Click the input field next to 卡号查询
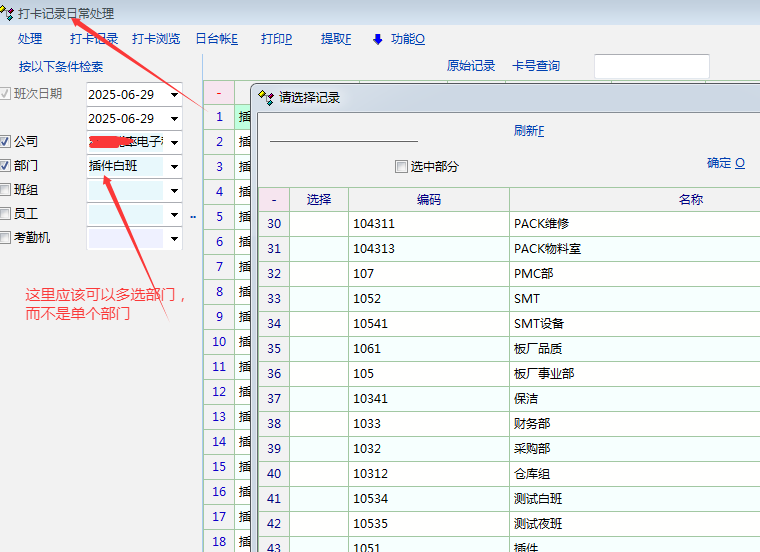The image size is (760, 552). [x=651, y=66]
